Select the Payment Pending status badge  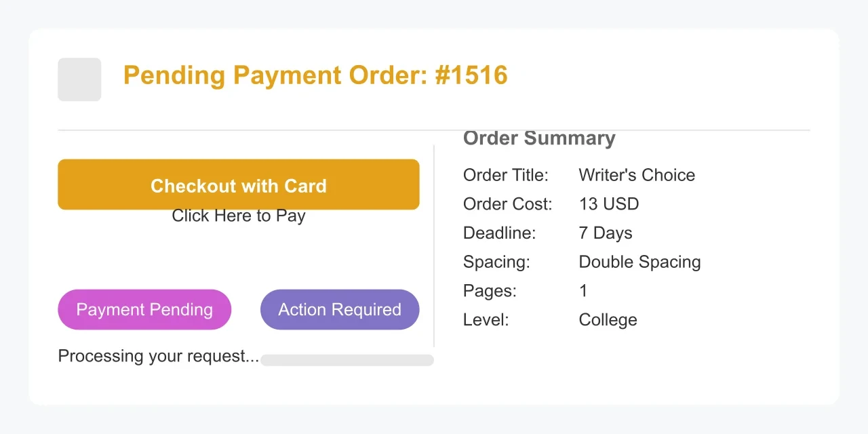pos(144,309)
